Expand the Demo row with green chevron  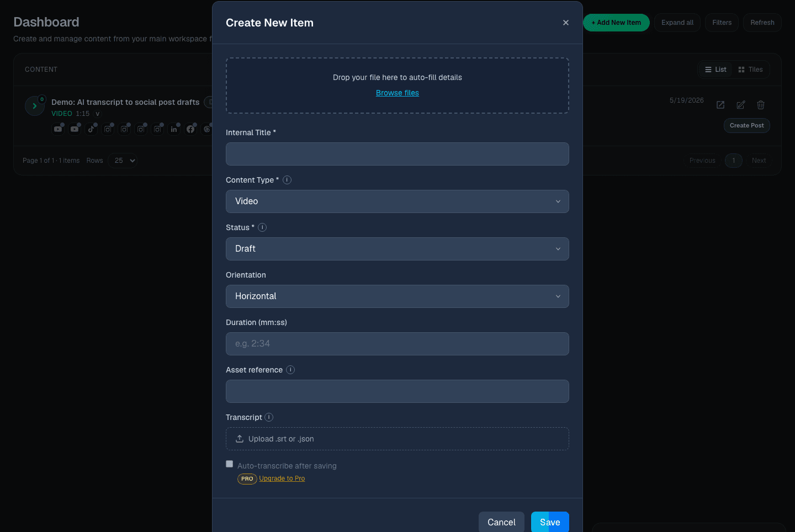(x=35, y=105)
